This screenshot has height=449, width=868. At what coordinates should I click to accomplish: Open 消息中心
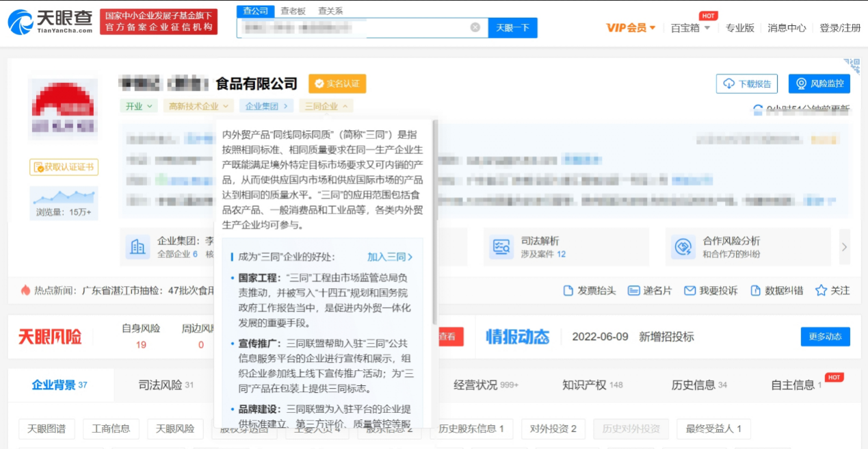pyautogui.click(x=787, y=28)
